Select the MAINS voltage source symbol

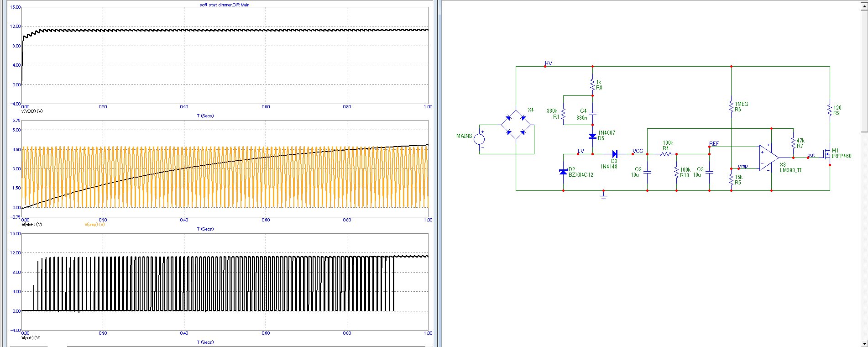point(479,139)
